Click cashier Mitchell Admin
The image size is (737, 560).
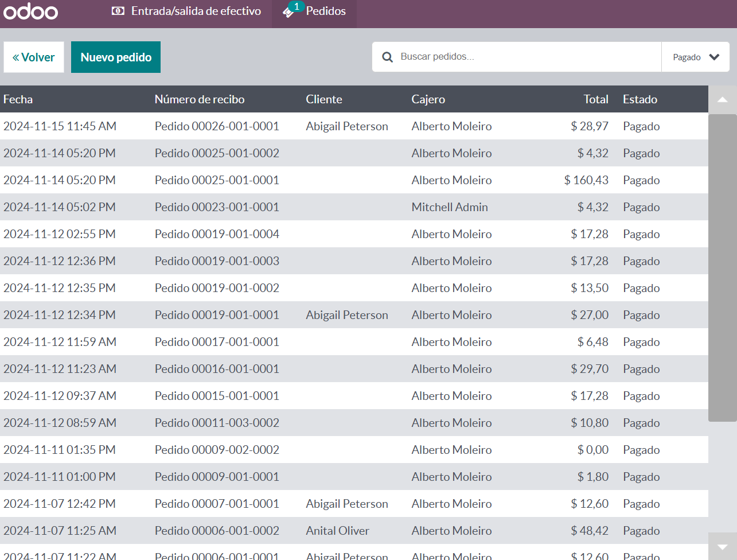[x=450, y=207]
